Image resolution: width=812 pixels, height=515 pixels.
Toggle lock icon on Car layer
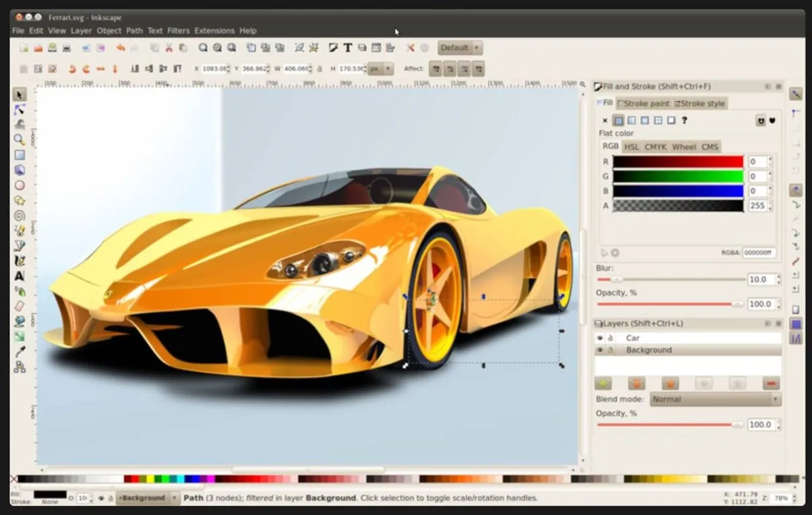[610, 338]
